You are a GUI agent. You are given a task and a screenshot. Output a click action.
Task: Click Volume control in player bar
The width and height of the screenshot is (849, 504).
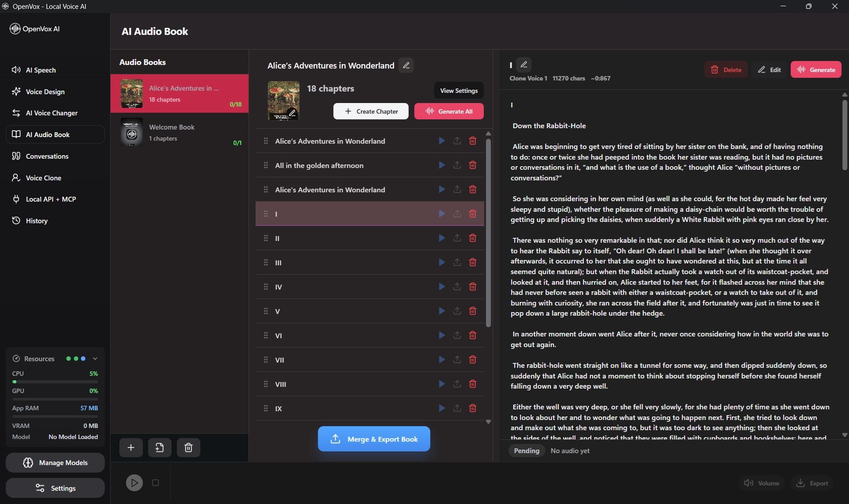(761, 483)
